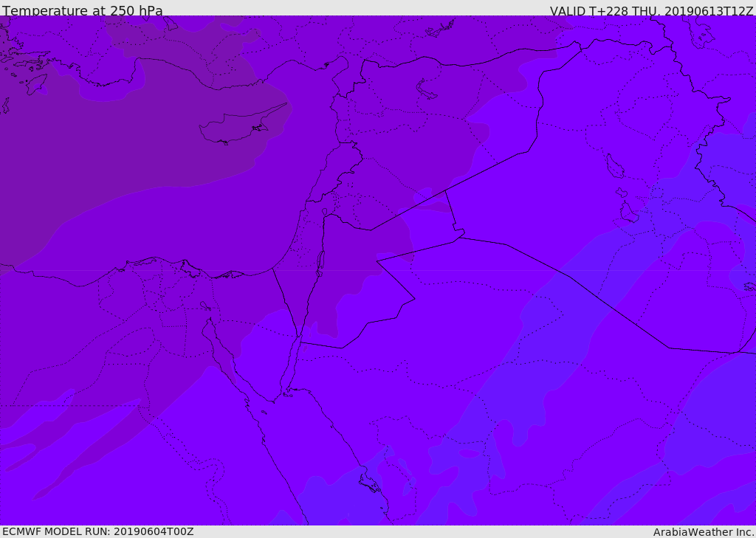This screenshot has height=538, width=756.
Task: Click the 'ECMWF MODEL RUN: 20190604T00Z' text
Action: (98, 531)
